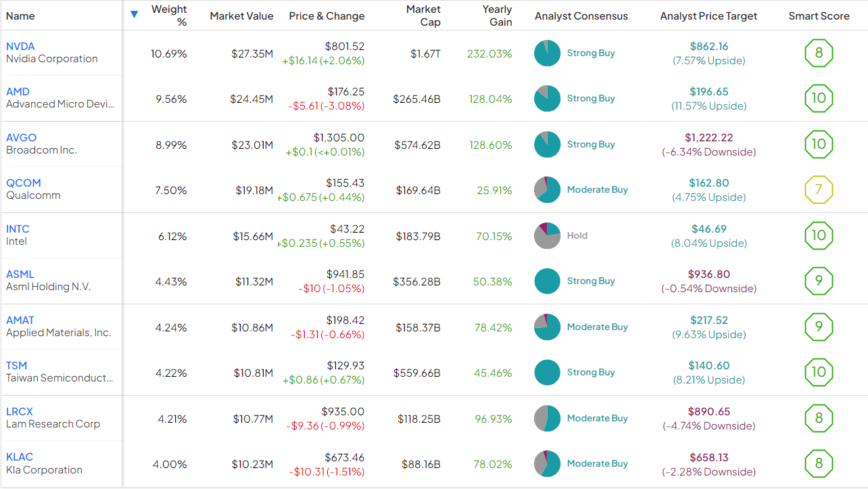The width and height of the screenshot is (868, 489).
Task: Sort by Yearly Gain column header
Action: 497,16
